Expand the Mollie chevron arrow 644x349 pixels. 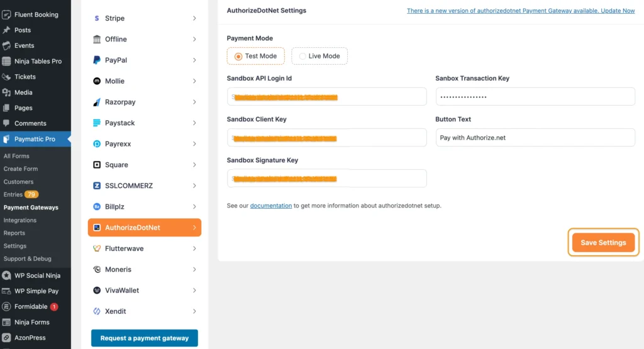(x=194, y=81)
